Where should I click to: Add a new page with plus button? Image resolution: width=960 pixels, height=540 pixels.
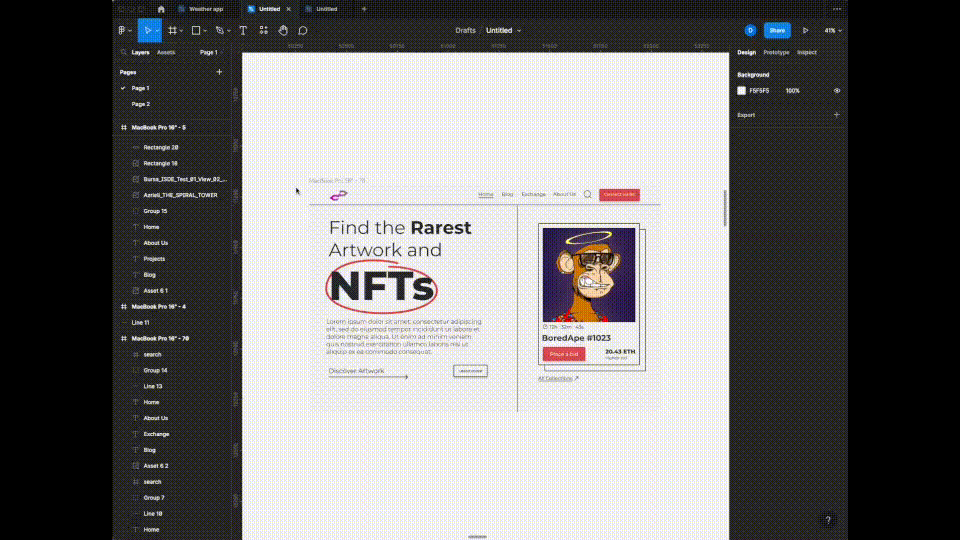click(x=219, y=72)
